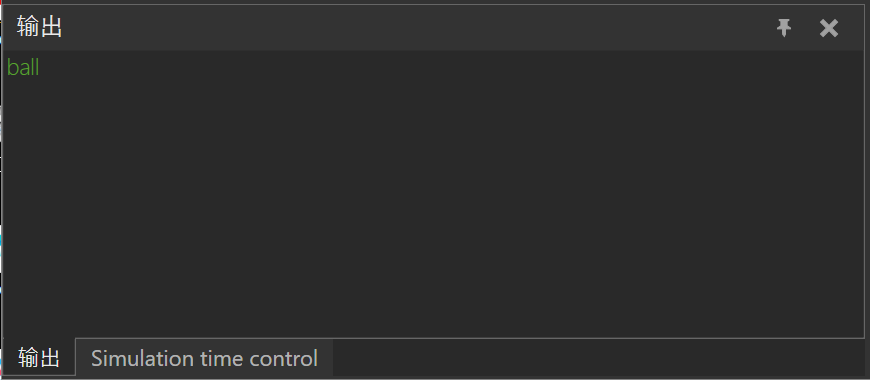Image resolution: width=870 pixels, height=380 pixels.
Task: Dismiss the output window via cross icon
Action: 828,28
